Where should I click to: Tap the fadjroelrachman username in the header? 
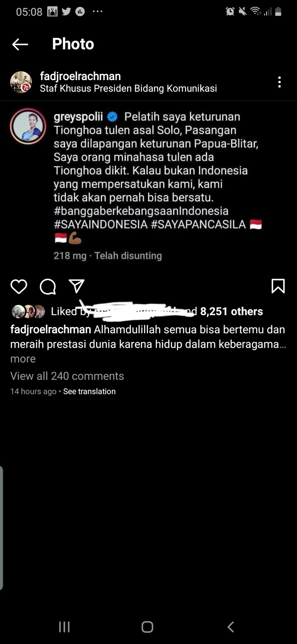(80, 76)
